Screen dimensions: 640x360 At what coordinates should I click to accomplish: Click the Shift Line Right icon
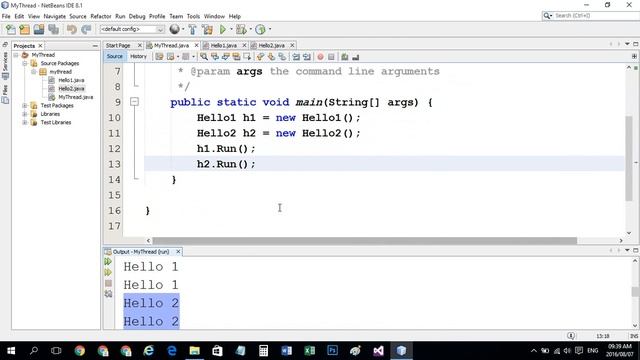(x=307, y=57)
